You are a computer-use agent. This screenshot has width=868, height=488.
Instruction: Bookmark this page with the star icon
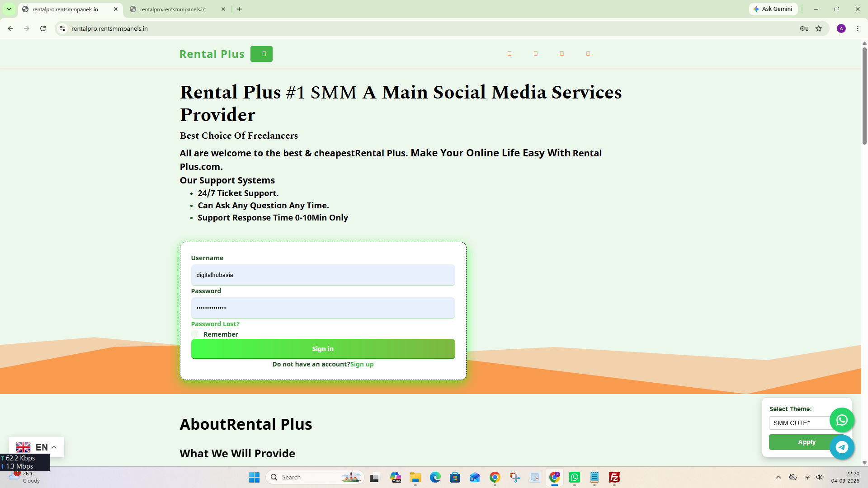point(819,28)
